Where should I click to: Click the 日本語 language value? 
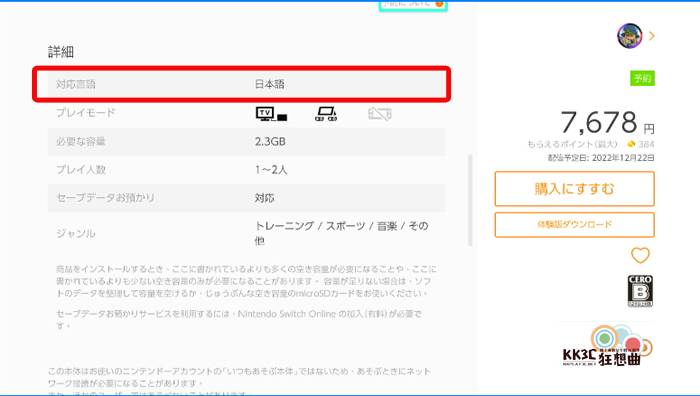(x=270, y=84)
